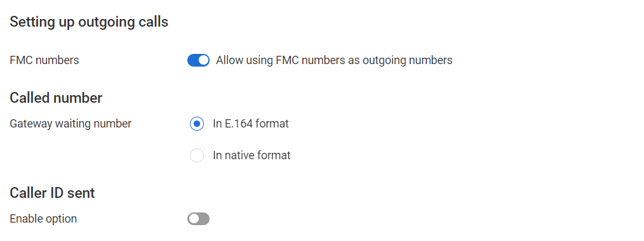
Task: Choose native format for gateway waiting number
Action: point(197,155)
